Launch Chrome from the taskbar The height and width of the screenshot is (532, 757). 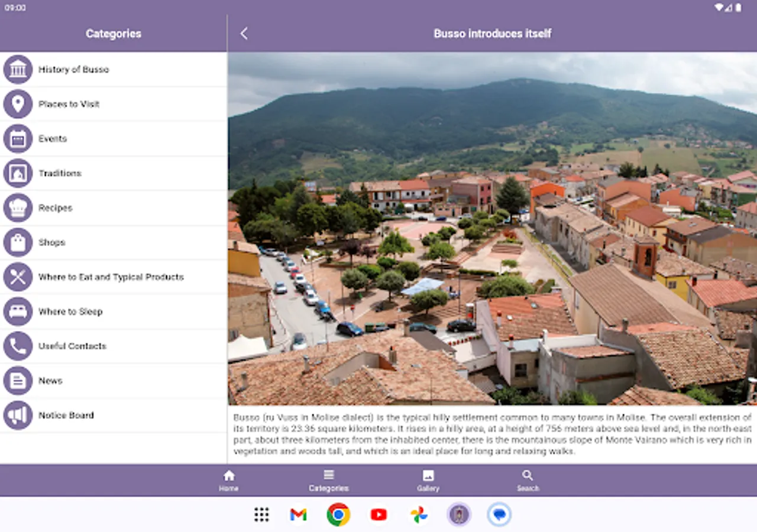(x=338, y=515)
